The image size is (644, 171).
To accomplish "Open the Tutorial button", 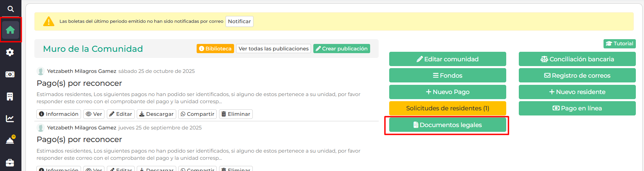I will click(x=619, y=44).
